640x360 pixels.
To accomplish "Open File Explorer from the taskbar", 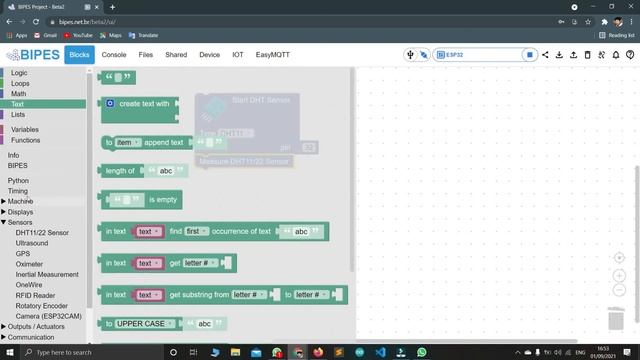I will click(x=235, y=352).
